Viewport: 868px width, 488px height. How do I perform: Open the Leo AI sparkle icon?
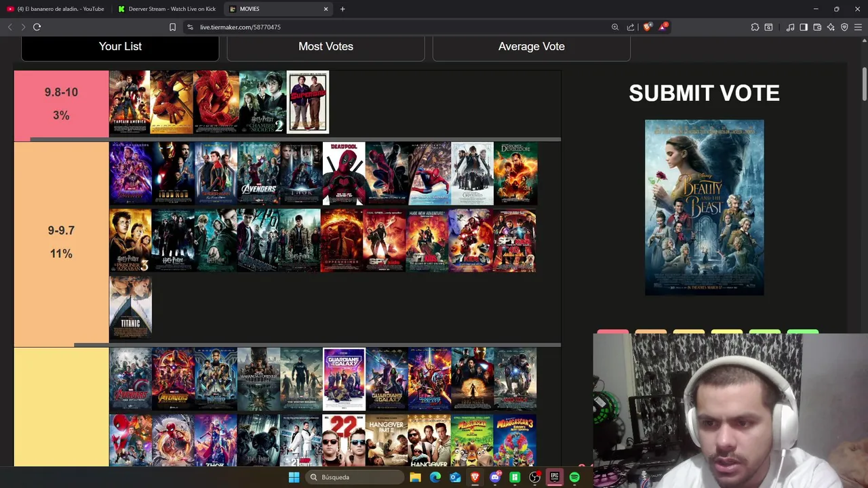831,27
